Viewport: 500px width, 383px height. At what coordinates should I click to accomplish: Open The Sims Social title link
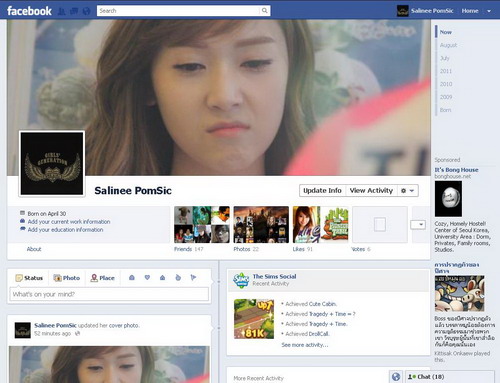(x=274, y=276)
